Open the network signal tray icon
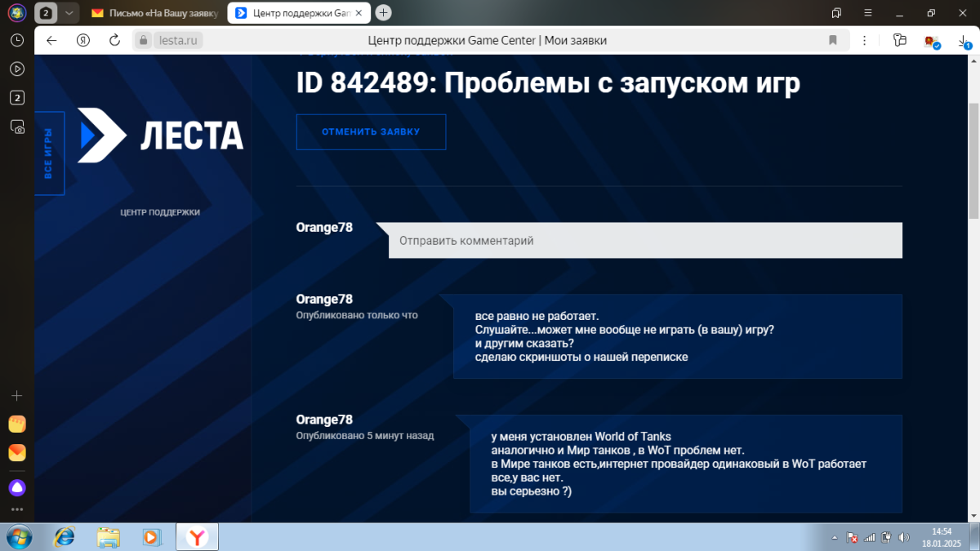Viewport: 980px width, 551px height. (869, 538)
